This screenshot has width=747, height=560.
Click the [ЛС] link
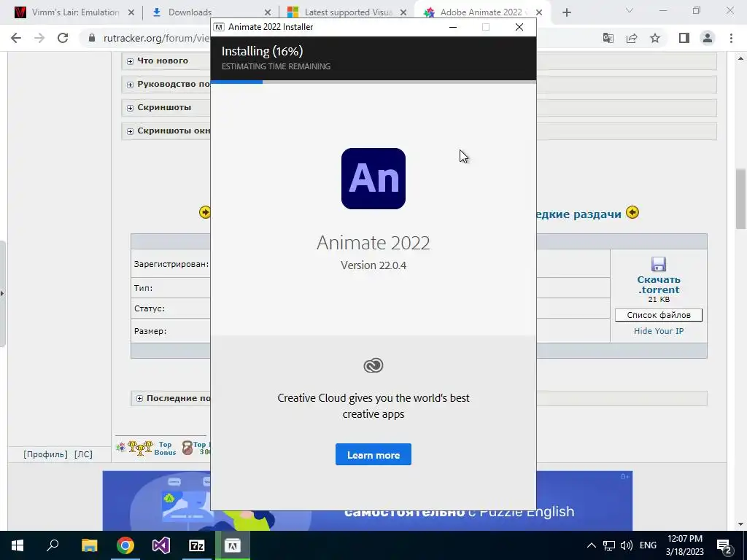pyautogui.click(x=83, y=454)
